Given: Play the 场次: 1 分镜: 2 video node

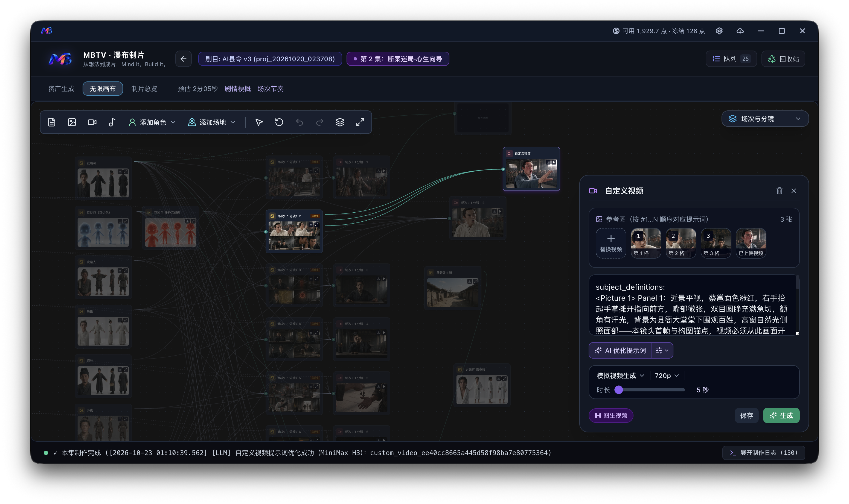Looking at the screenshot, I should [500, 211].
